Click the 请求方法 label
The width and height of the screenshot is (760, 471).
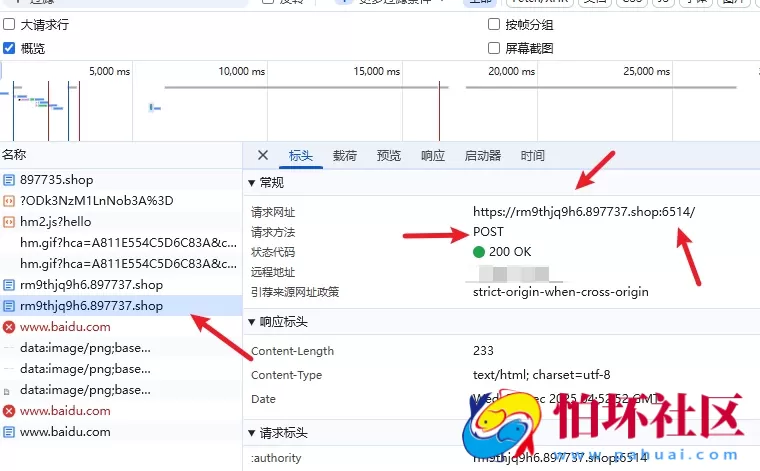click(273, 232)
